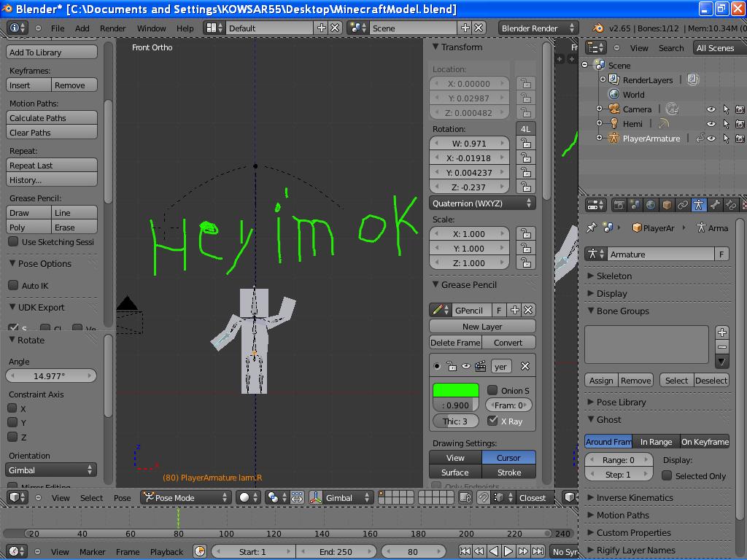747x560 pixels.
Task: Open the Gimbal orientation dropdown in tool shelf
Action: (51, 470)
